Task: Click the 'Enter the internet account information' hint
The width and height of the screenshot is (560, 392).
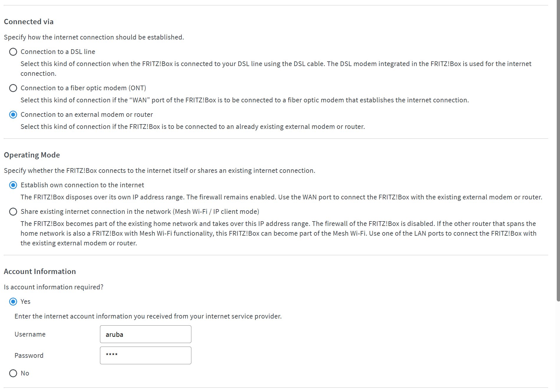Action: 148,316
